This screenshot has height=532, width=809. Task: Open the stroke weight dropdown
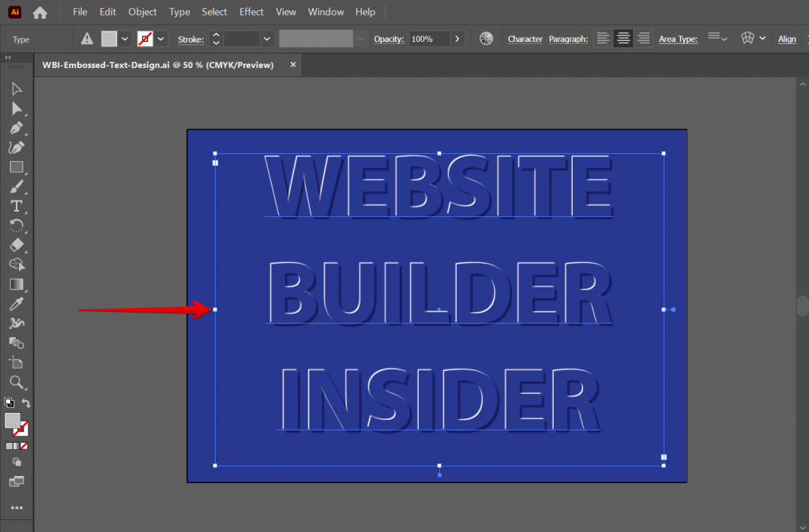266,38
